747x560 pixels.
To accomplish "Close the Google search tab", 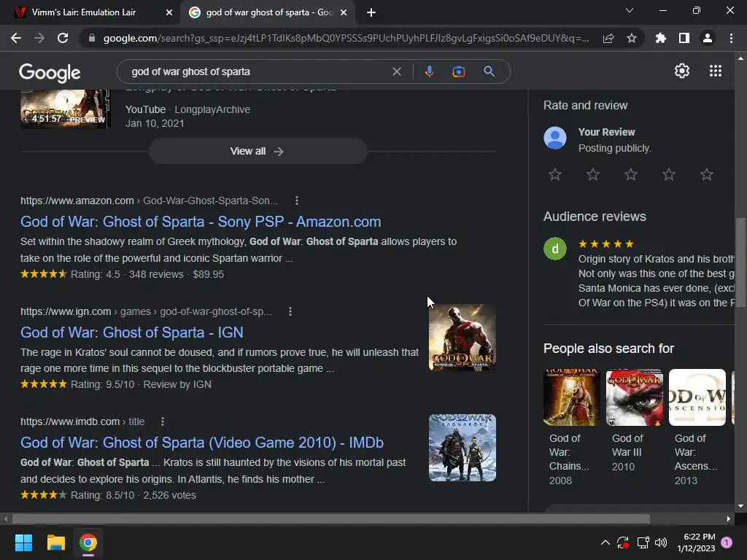I will (344, 12).
